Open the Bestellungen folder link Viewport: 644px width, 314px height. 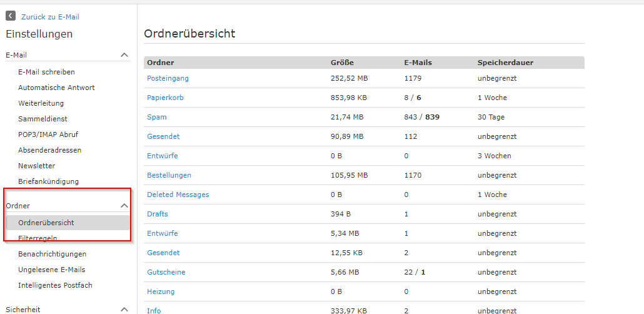(x=169, y=175)
